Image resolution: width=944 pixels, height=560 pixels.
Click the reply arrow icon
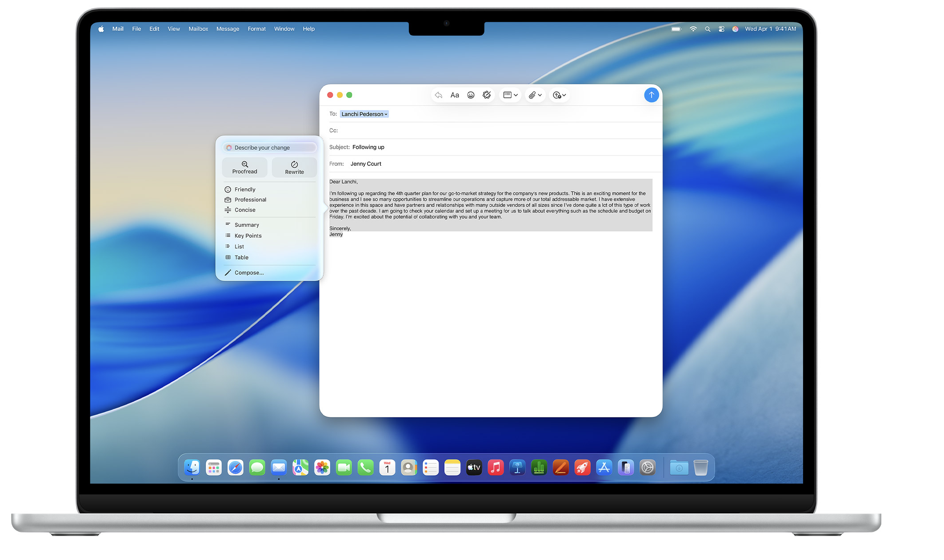pos(439,95)
